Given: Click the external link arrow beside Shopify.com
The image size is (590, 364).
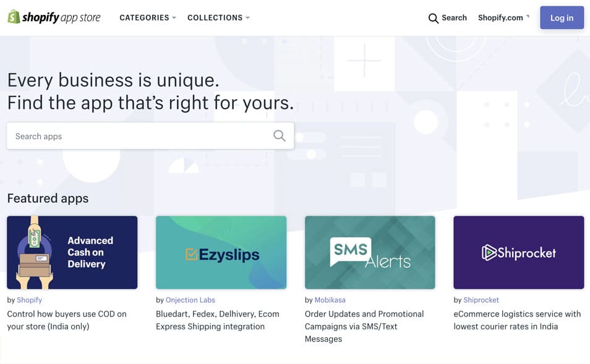Looking at the screenshot, I should [x=528, y=17].
